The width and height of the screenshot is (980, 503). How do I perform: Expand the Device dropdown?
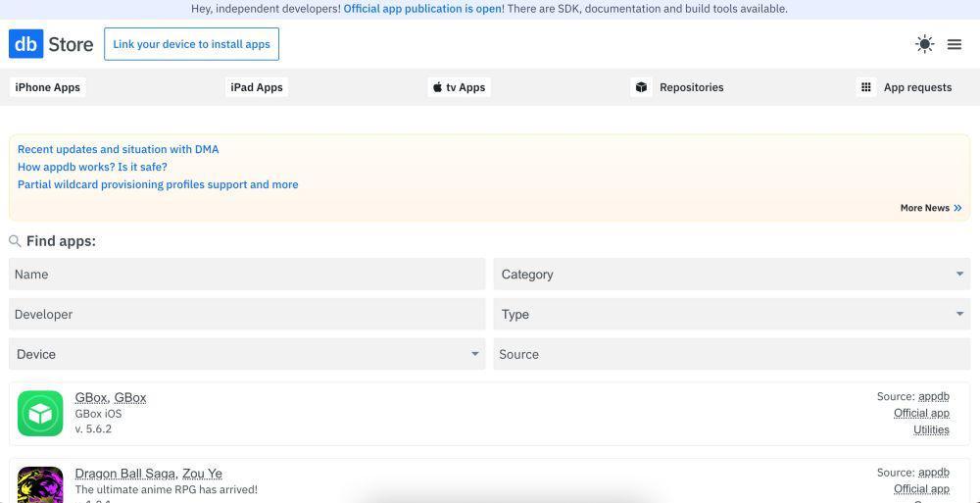click(x=247, y=354)
